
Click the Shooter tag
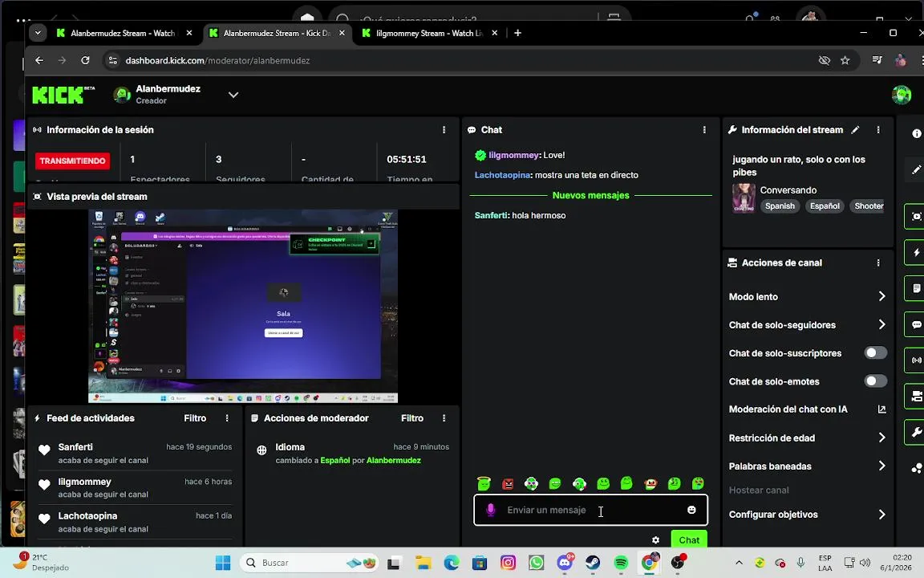(869, 206)
